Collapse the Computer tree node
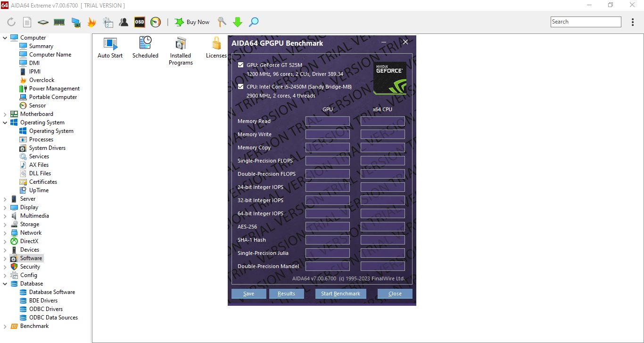 coord(5,38)
